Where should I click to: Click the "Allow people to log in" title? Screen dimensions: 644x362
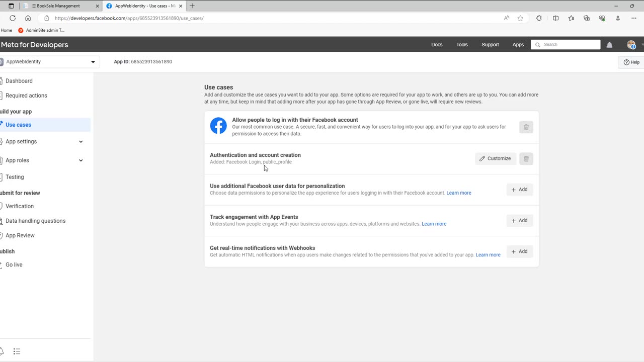tap(295, 120)
